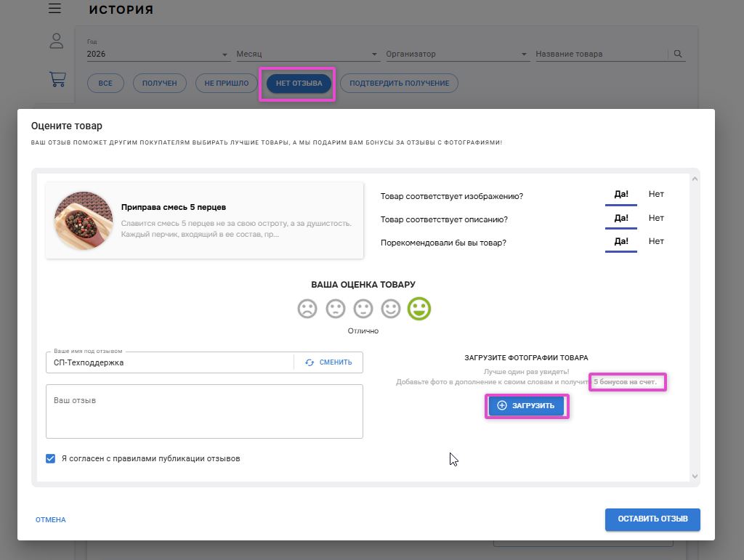The image size is (744, 560).
Task: Toggle agreement with review publication rules
Action: [x=51, y=458]
